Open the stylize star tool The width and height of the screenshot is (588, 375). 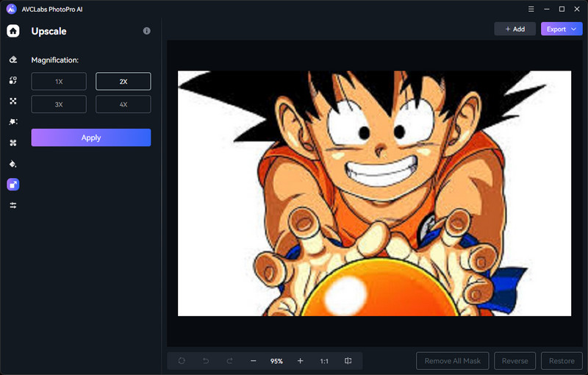pos(13,122)
